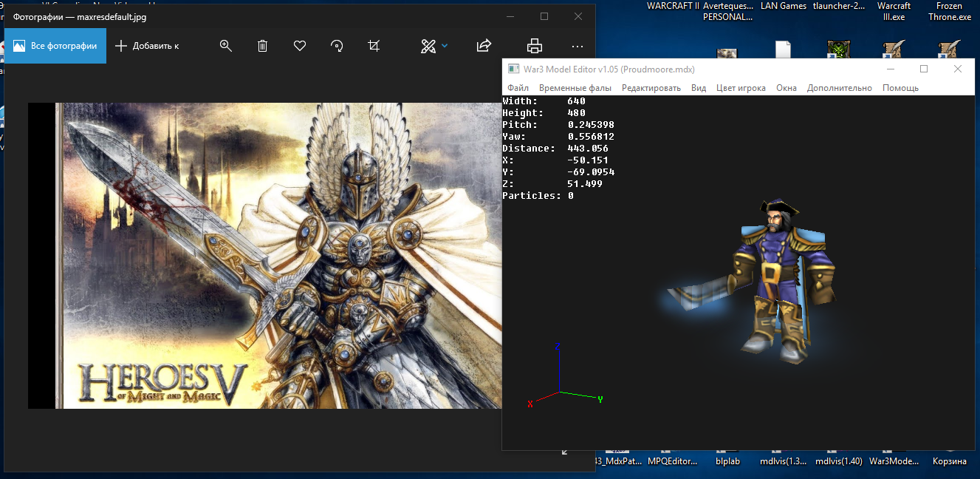Open the Файл menu in Model Editor
The width and height of the screenshot is (980, 479).
(x=518, y=88)
